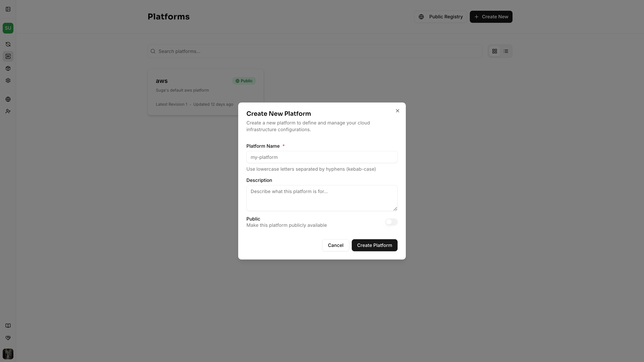Viewport: 644px width, 362px height.
Task: Click the heart-handshake sidebar icon
Action: pyautogui.click(x=8, y=338)
